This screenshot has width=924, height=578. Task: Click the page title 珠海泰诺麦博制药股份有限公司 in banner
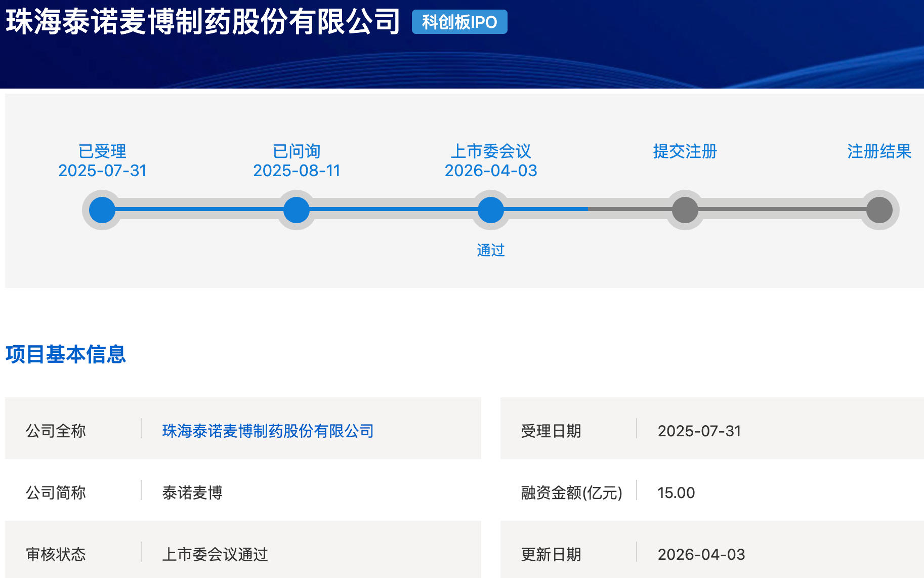[203, 22]
